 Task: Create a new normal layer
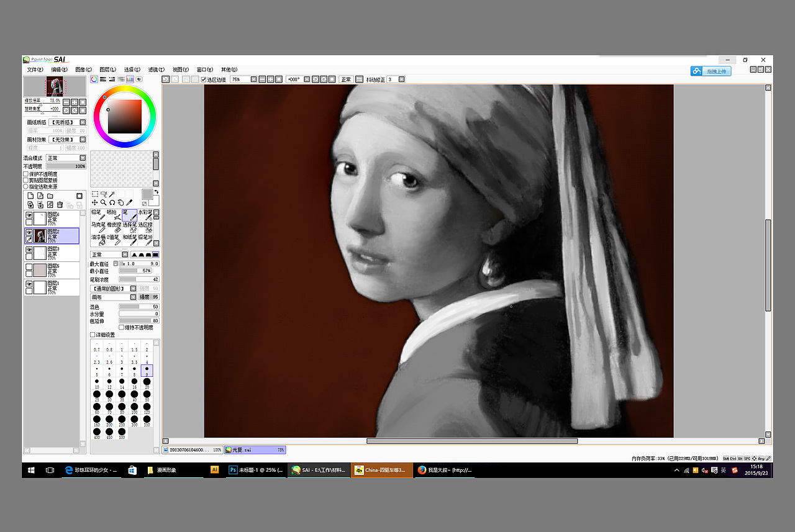coord(30,196)
